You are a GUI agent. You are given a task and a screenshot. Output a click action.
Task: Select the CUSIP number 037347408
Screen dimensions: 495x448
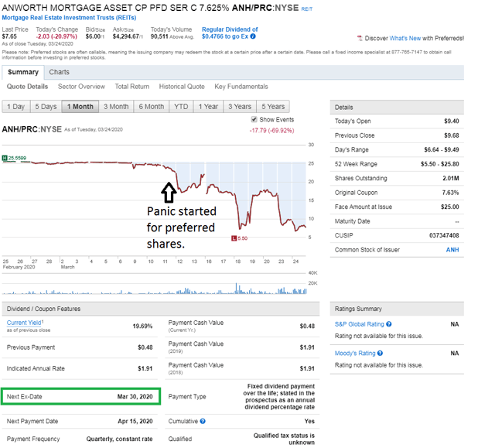point(444,235)
